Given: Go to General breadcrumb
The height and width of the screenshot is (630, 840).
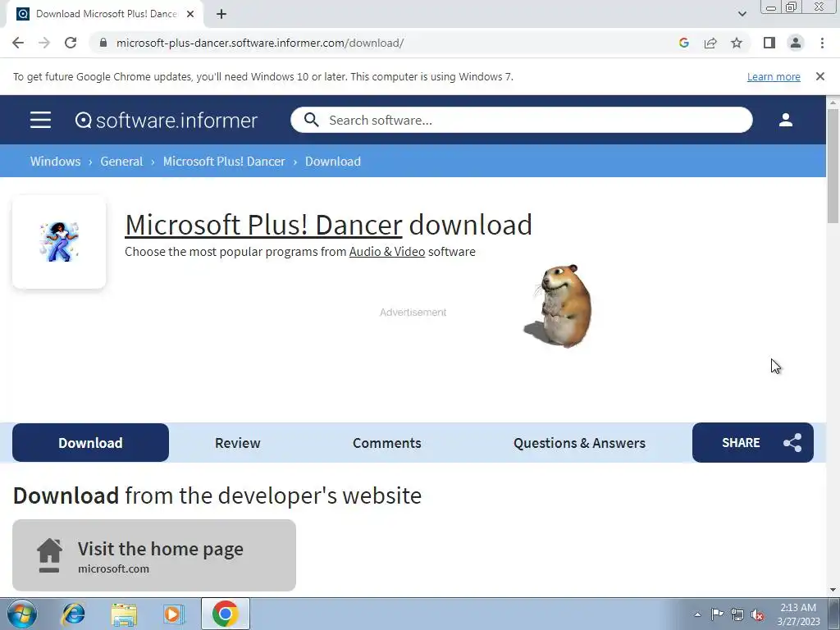Looking at the screenshot, I should 121,162.
